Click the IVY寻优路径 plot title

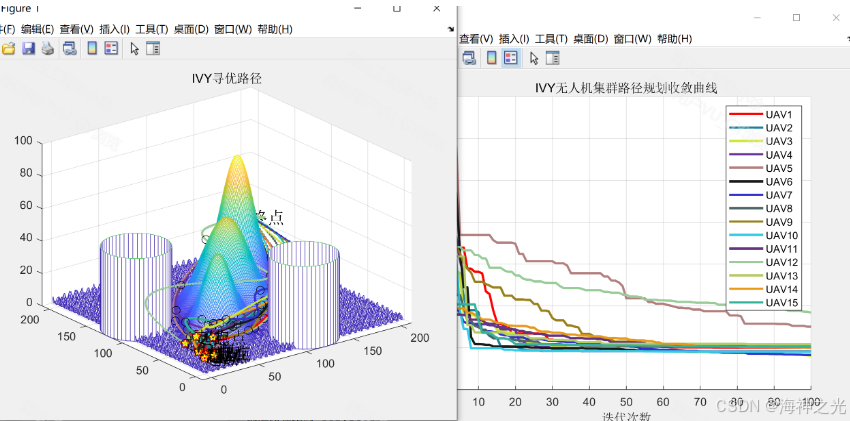[x=227, y=79]
